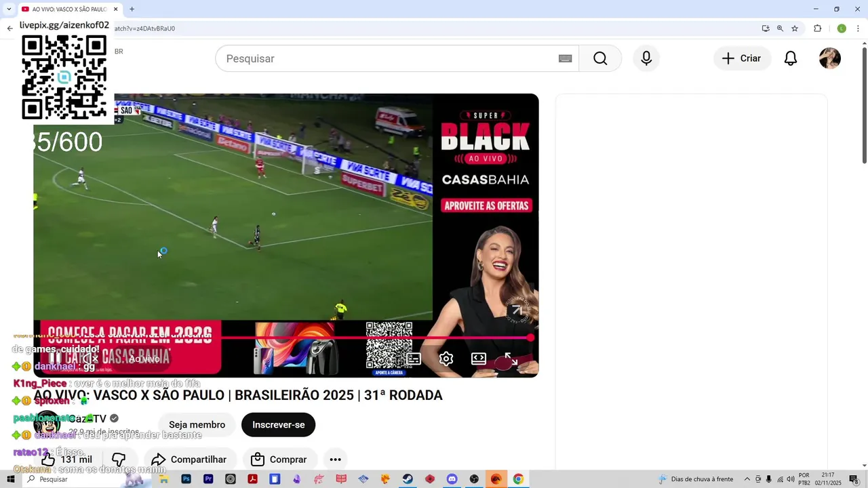
Task: Pause the live video
Action: pos(55,359)
